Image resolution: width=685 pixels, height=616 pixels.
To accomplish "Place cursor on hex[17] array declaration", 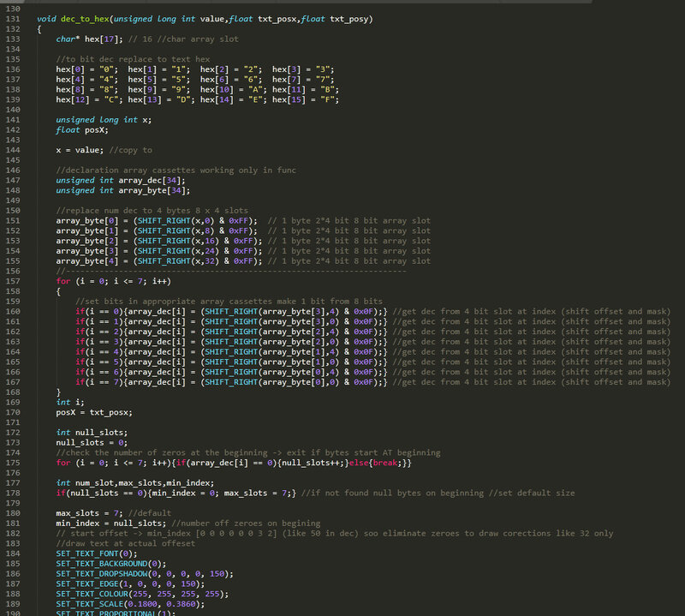I will [x=105, y=39].
